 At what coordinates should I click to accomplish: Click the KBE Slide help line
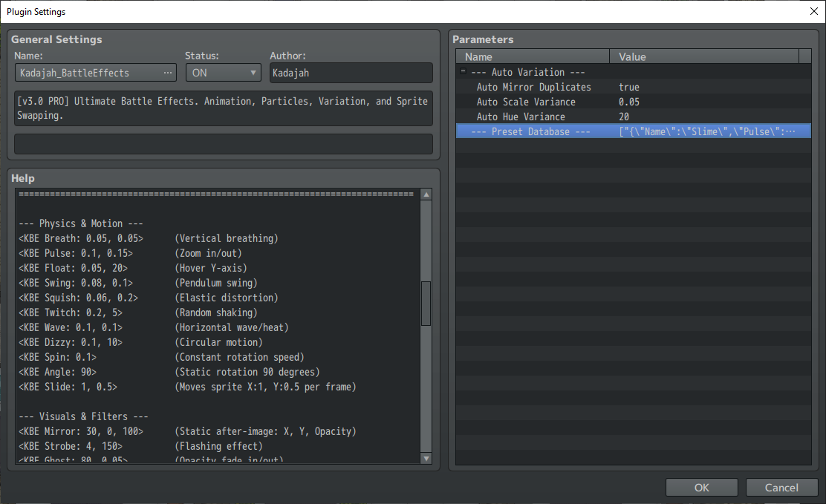(187, 386)
